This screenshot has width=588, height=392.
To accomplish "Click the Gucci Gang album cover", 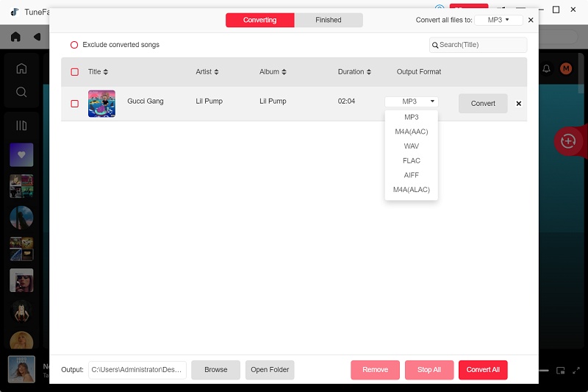I will 101,104.
